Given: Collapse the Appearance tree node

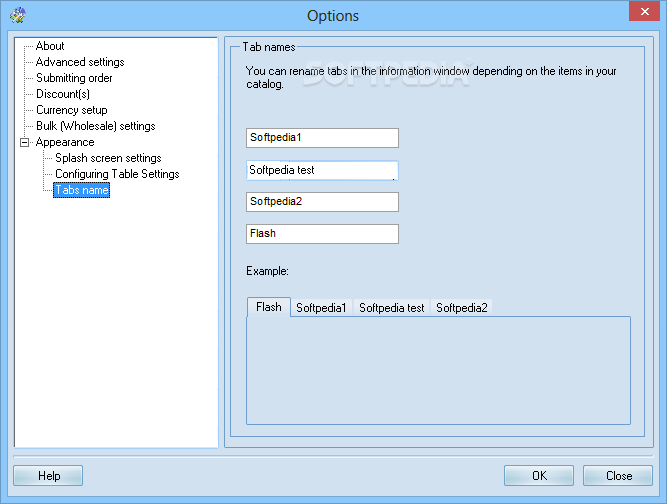Looking at the screenshot, I should [25, 142].
